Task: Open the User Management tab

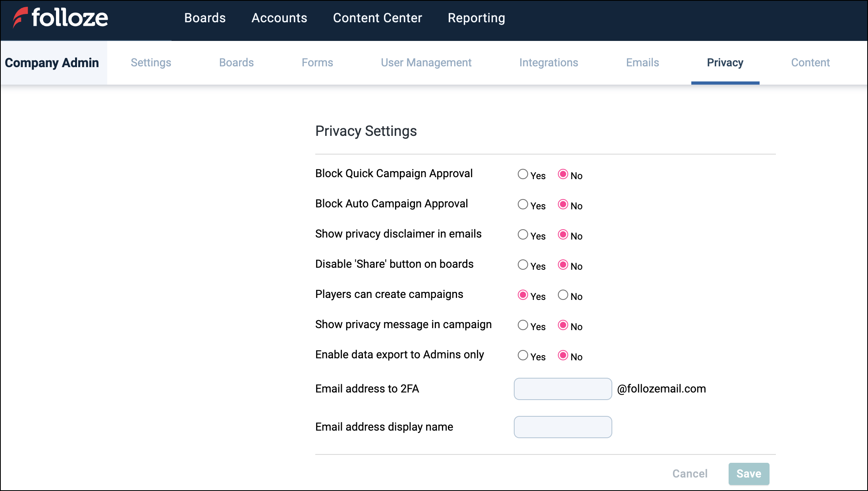Action: click(426, 62)
